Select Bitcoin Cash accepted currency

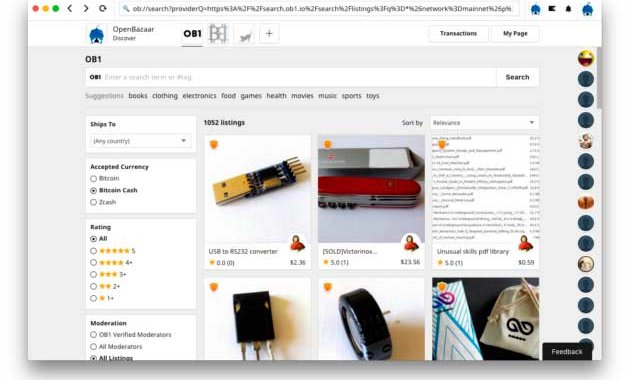point(93,191)
